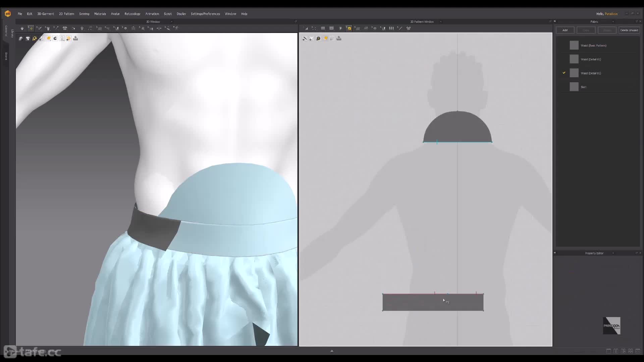
Task: Open the Store sidebar tab
Action: pyautogui.click(x=6, y=56)
